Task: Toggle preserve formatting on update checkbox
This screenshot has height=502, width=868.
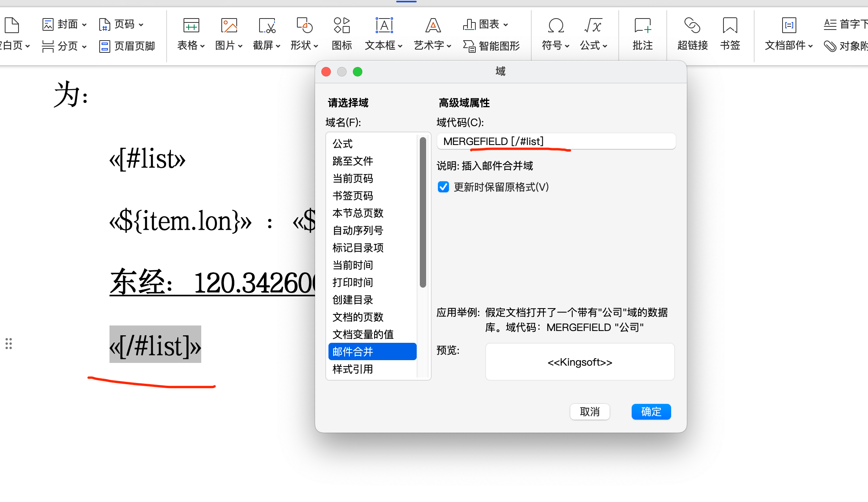Action: click(443, 187)
